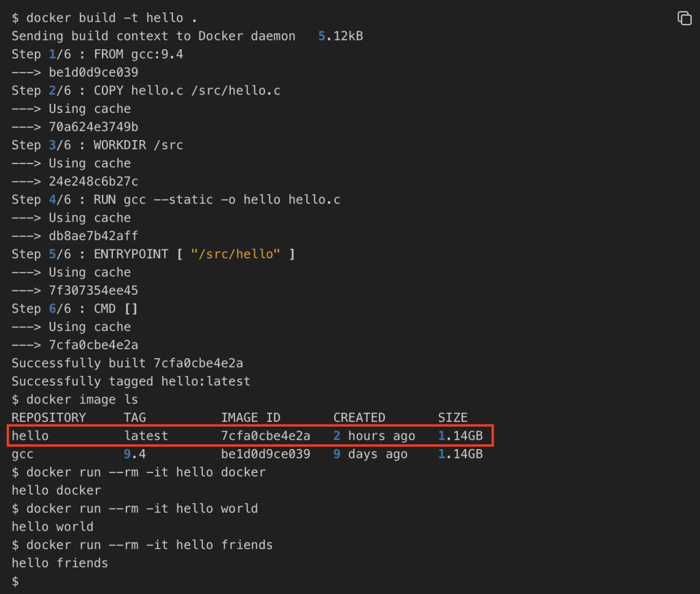Click 'Successfully built 7cfa0cbe4e2a' line

click(127, 363)
